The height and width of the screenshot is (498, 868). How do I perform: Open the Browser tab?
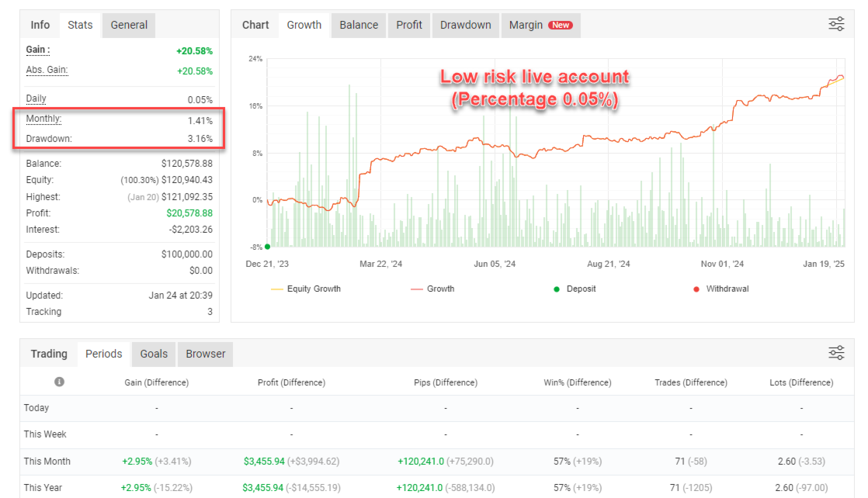(206, 354)
